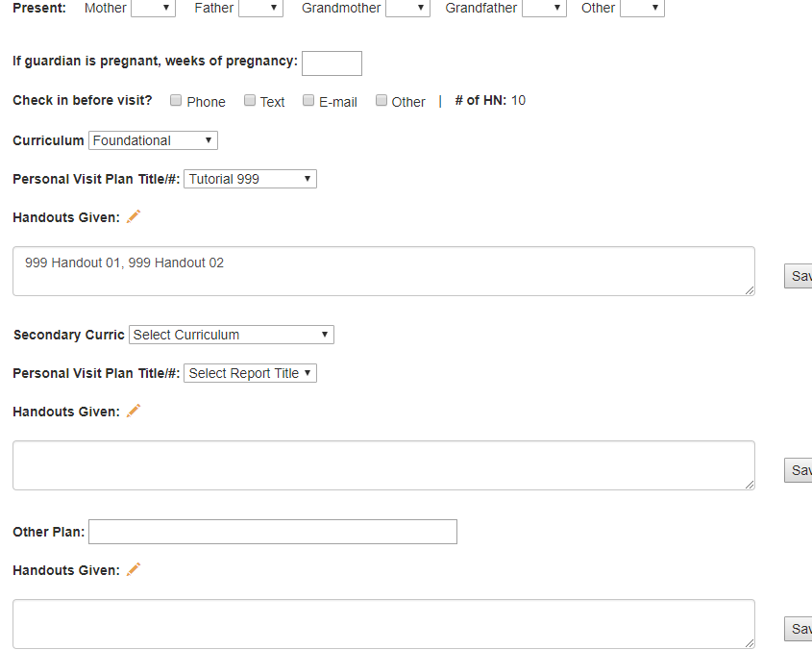Click pencil icon beside first Handouts Given
812x650 pixels.
click(x=134, y=216)
